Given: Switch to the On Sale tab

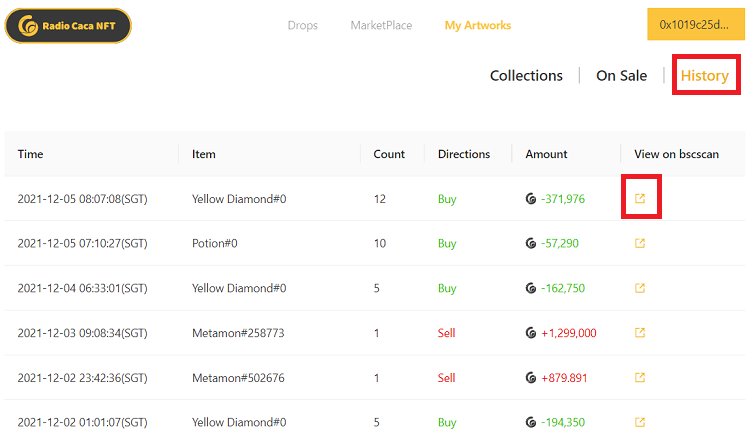Looking at the screenshot, I should (x=621, y=76).
